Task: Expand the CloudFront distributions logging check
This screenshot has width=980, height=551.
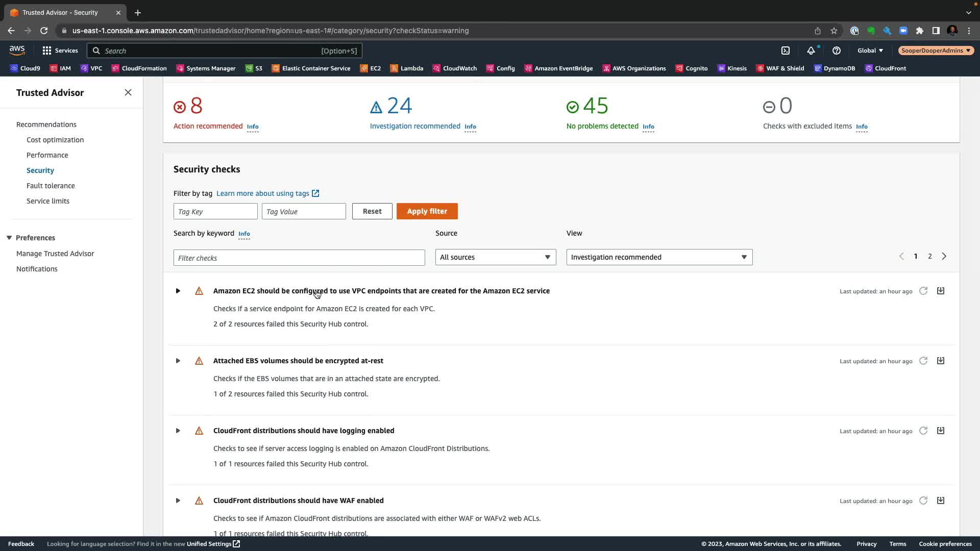Action: coord(178,431)
